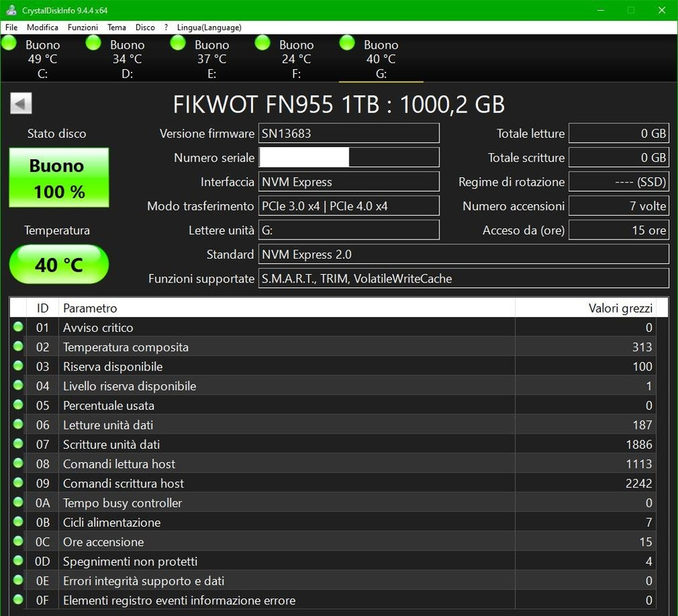Click status dot of Livello riserva disponibile row
This screenshot has width=678, height=616.
[18, 385]
